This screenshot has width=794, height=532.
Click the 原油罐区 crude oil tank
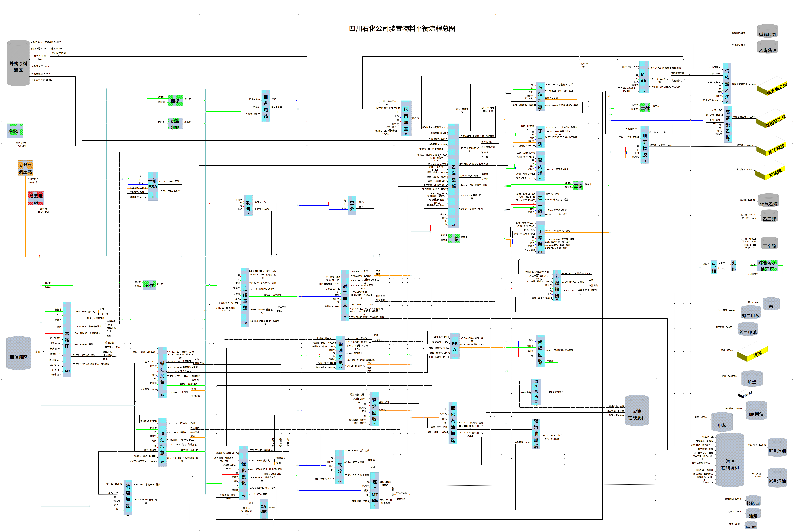click(x=19, y=353)
